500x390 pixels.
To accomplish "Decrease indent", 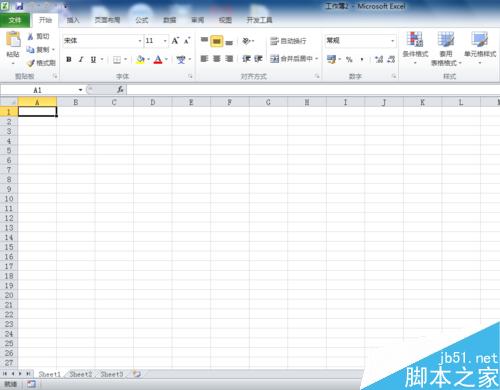I will [x=246, y=59].
